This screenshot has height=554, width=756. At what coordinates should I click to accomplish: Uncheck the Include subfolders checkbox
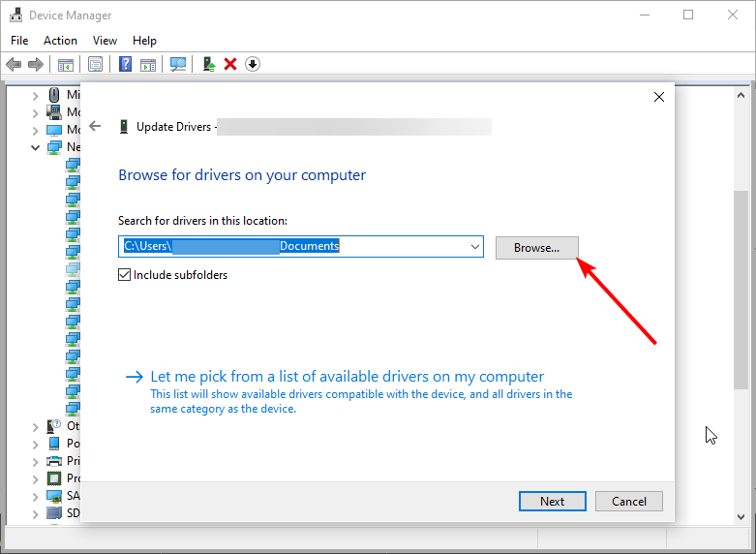125,275
